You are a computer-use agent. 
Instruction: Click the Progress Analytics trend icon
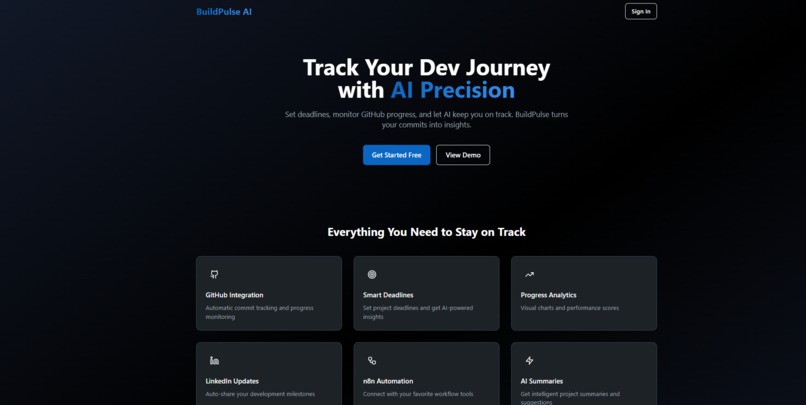tap(529, 274)
